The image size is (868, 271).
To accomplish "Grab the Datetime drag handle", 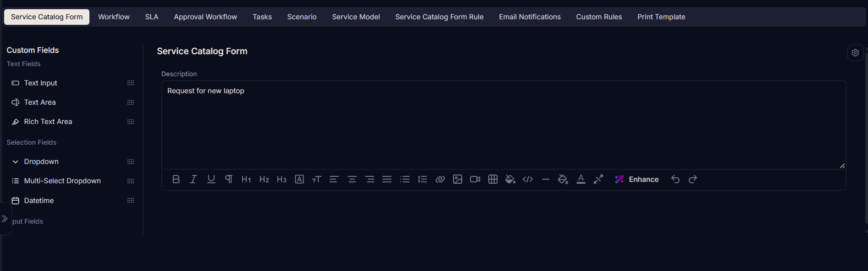I will (x=131, y=201).
